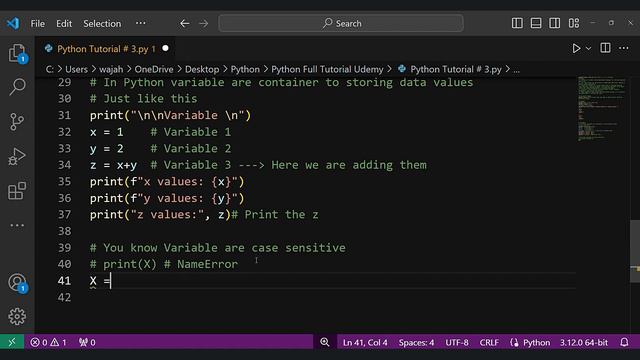Click the zoom magnifier in status bar
The width and height of the screenshot is (640, 360).
(324, 342)
